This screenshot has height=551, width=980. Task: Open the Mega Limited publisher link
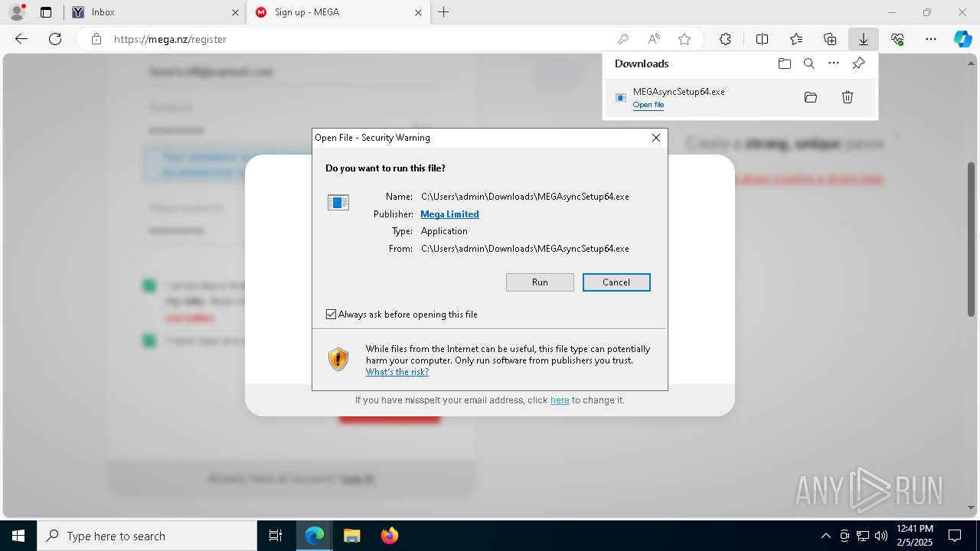[x=449, y=214]
